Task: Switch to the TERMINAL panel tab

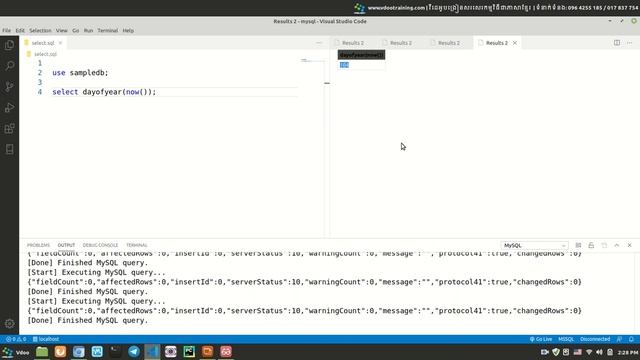Action: click(x=137, y=245)
